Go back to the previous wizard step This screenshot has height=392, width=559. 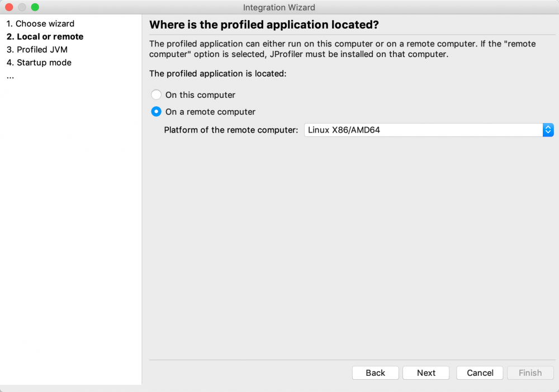375,372
